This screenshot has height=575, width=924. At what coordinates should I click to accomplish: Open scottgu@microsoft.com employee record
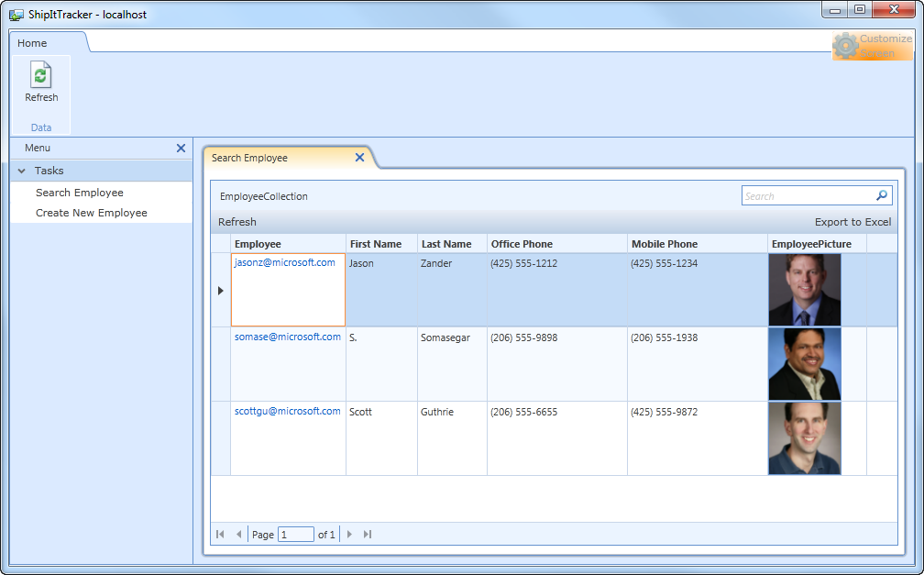pyautogui.click(x=288, y=411)
